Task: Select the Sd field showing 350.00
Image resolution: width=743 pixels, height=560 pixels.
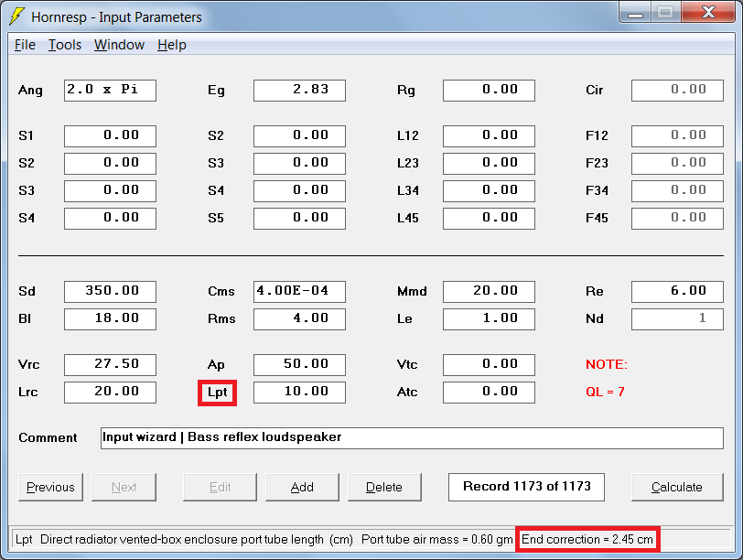Action: click(x=110, y=291)
